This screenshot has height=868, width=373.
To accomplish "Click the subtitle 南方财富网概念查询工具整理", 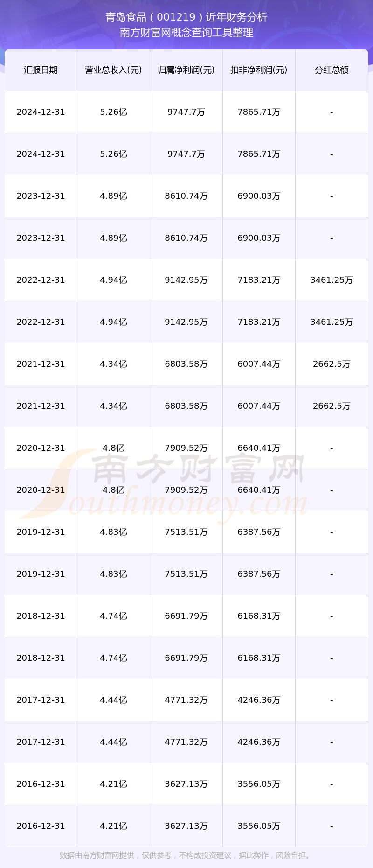I will tap(186, 33).
